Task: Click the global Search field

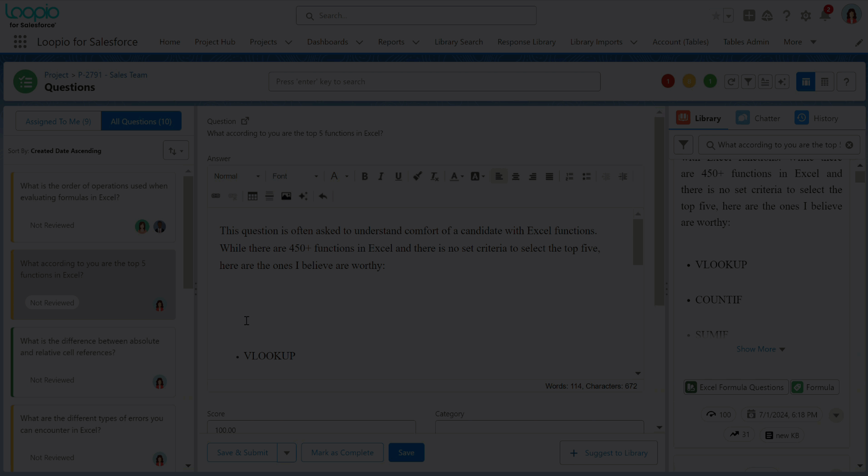Action: click(416, 16)
